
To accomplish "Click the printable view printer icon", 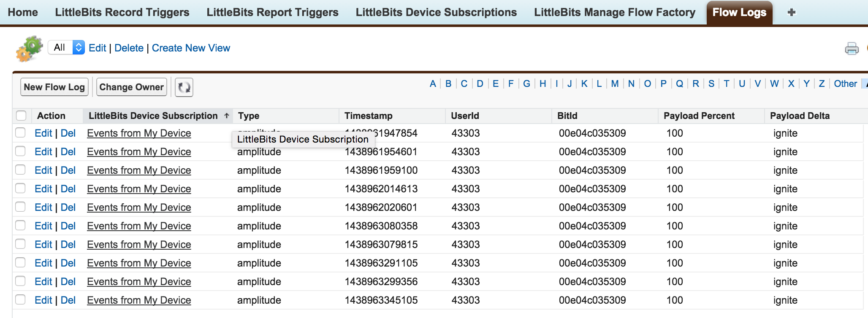I will click(x=852, y=49).
